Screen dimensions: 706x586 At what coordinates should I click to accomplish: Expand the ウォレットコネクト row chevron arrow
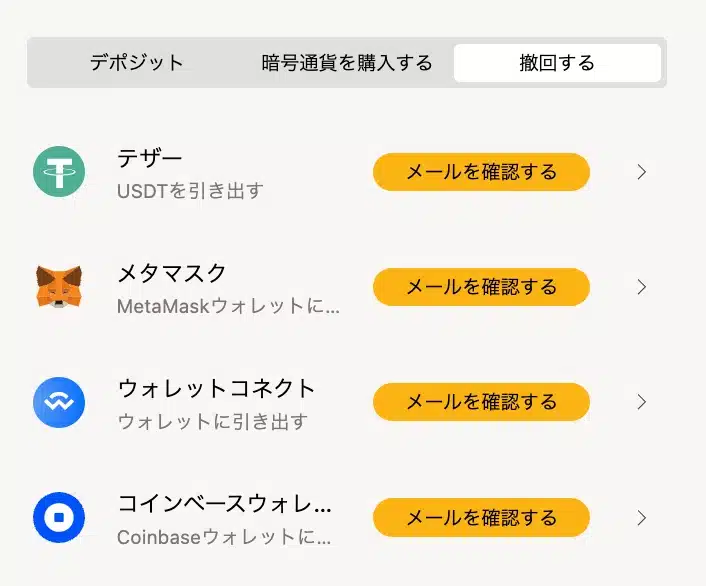[642, 402]
